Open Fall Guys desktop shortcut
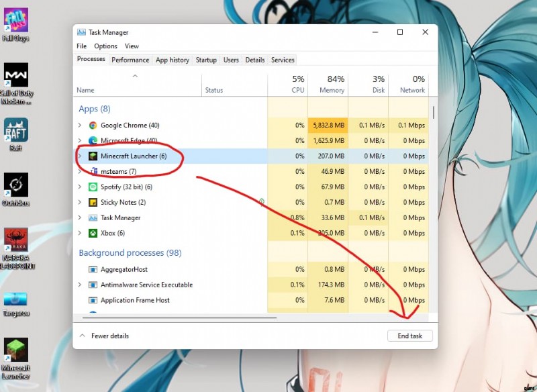537x392 pixels. (x=16, y=20)
